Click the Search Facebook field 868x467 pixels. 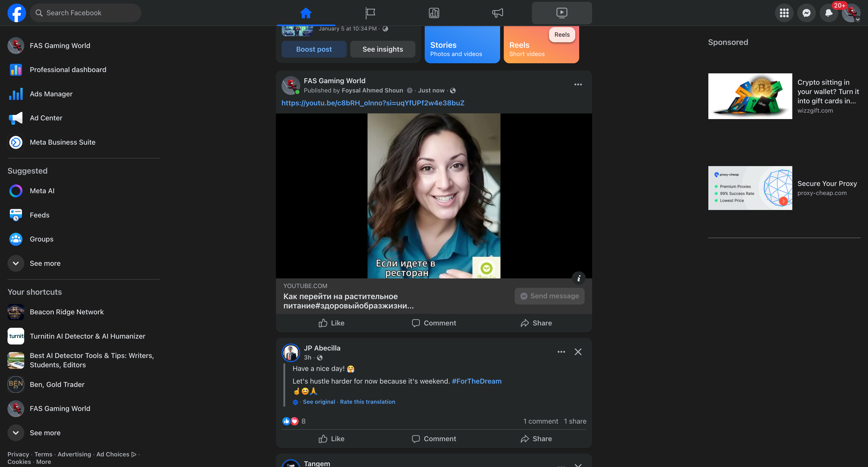pos(86,13)
